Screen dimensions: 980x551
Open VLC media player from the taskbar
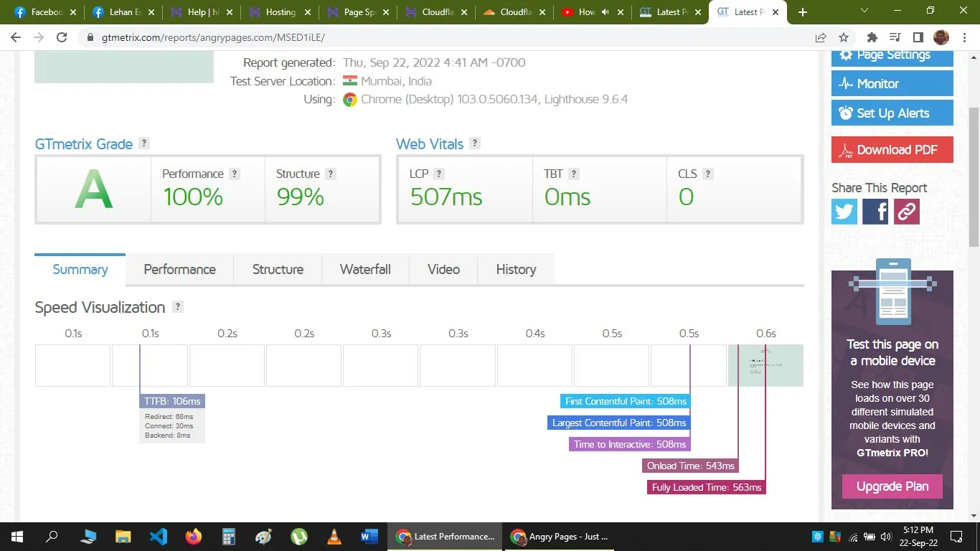pos(334,536)
